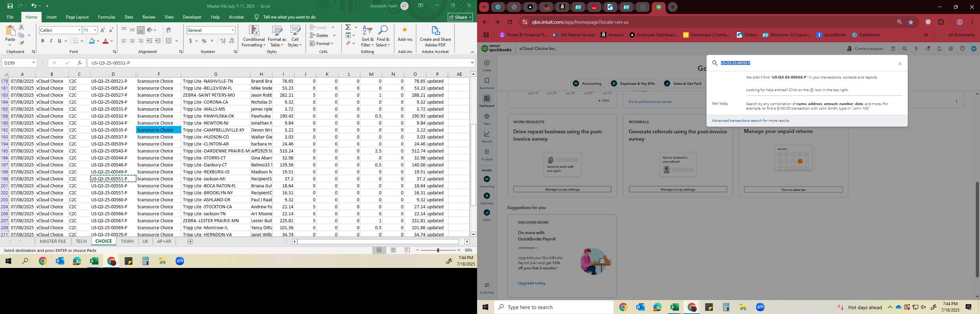Image resolution: width=980 pixels, height=314 pixels.
Task: Open the Zoom app on the right taskbar
Action: point(760,307)
